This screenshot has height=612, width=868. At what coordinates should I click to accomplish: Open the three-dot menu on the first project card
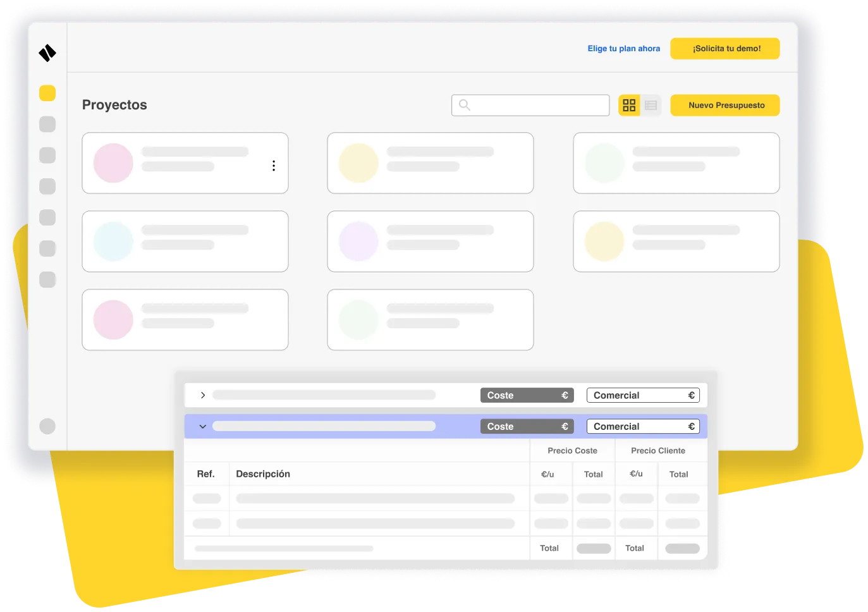coord(274,166)
